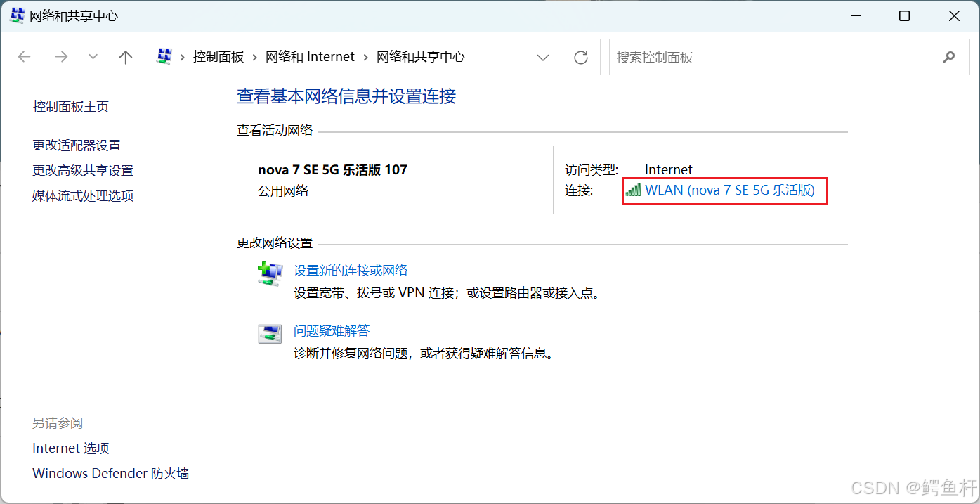Expand the chevron before 控制面板 breadcrumb
This screenshot has width=980, height=504.
[x=183, y=57]
